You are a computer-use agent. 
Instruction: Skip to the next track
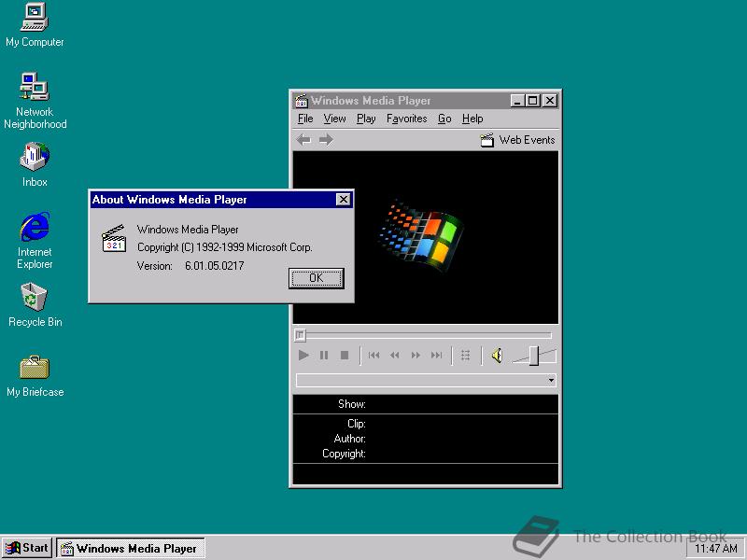[x=436, y=356]
